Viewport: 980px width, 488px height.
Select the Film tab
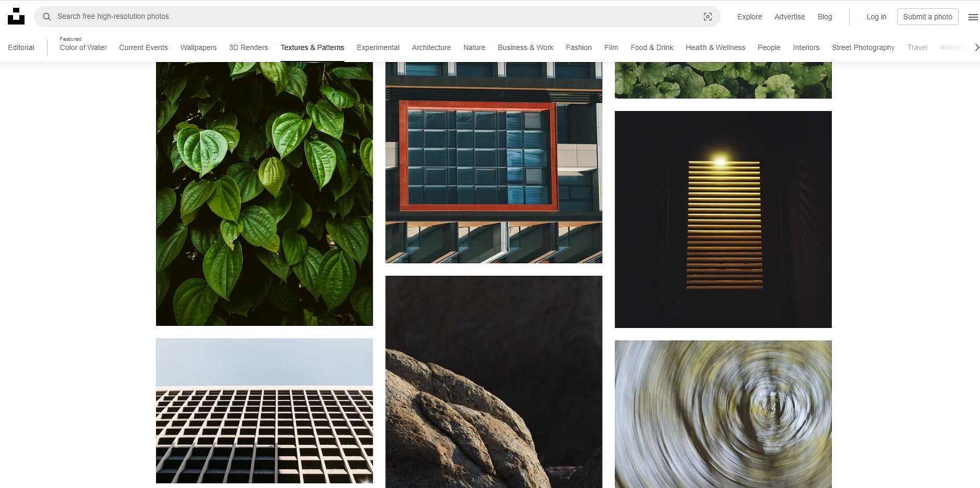pos(611,47)
